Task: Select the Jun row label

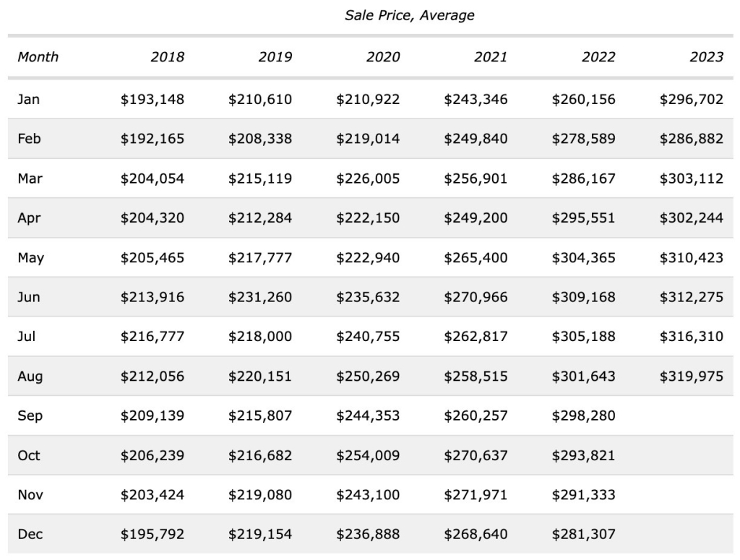Action: click(29, 297)
